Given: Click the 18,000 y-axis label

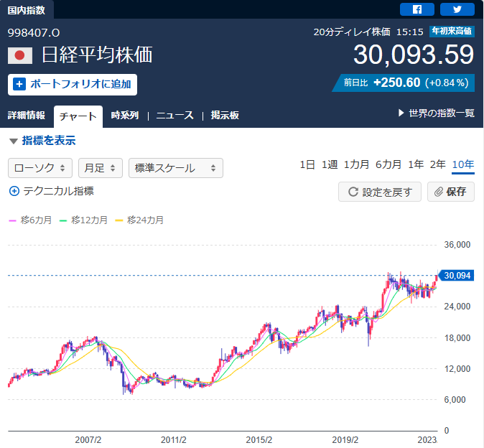Looking at the screenshot, I should click(457, 338).
